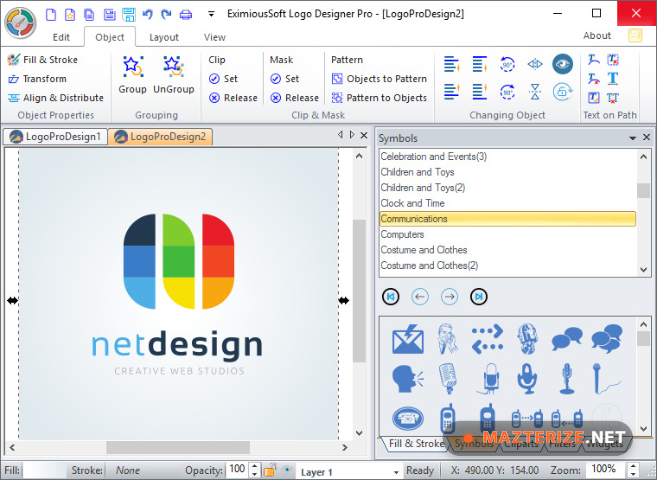Select the lightning envelope symbol
Screen dimensions: 657x480
408,339
